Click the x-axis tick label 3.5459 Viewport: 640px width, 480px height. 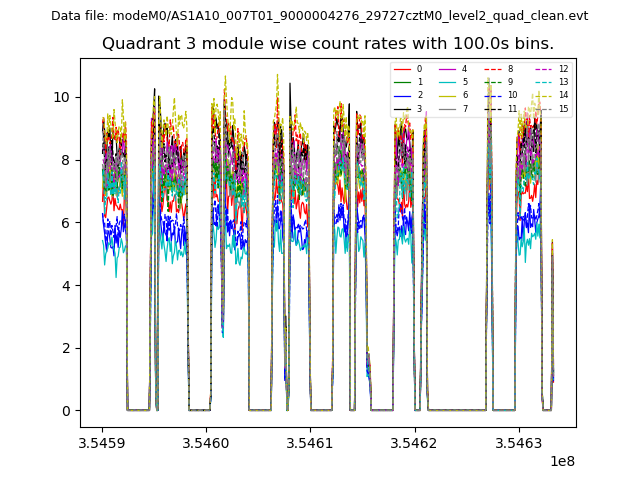click(102, 442)
